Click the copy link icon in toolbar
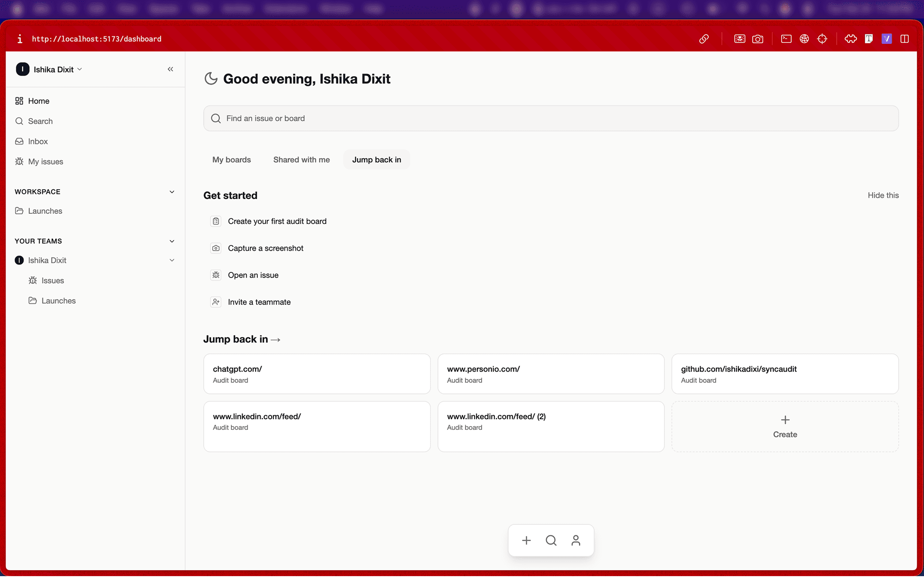The height and width of the screenshot is (578, 924). click(704, 39)
